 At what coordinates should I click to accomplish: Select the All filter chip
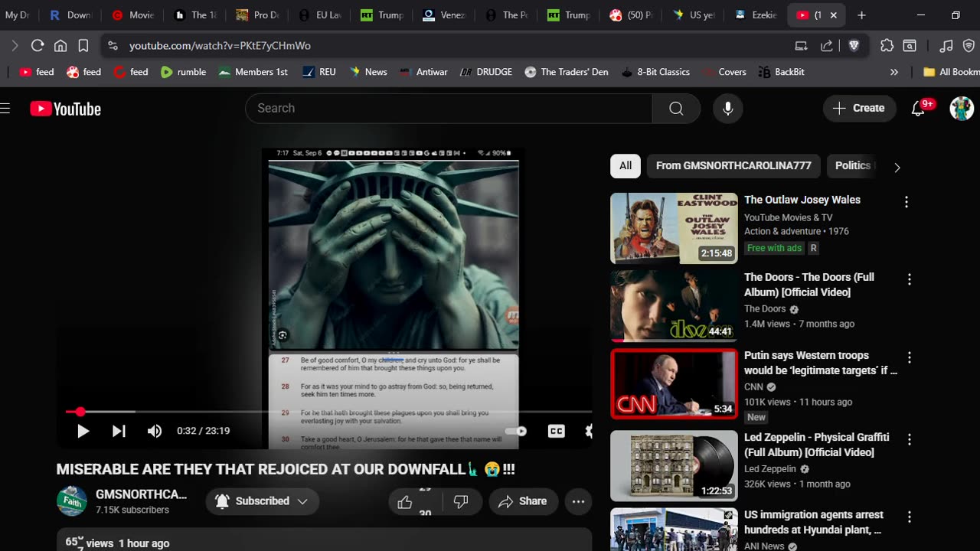tap(626, 165)
